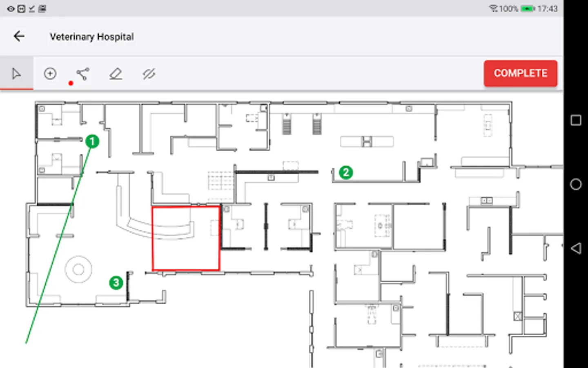Select green marker number 1
Viewport: 588px width, 368px height.
(x=92, y=141)
